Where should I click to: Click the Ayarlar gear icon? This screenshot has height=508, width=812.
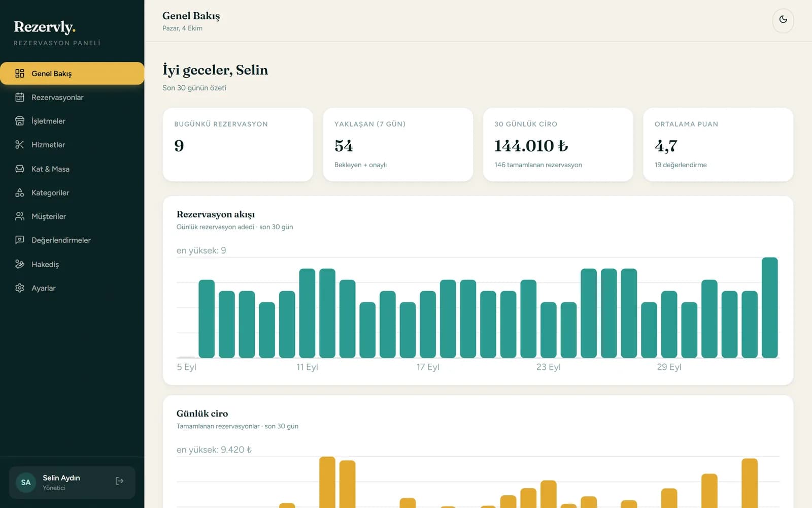tap(20, 288)
